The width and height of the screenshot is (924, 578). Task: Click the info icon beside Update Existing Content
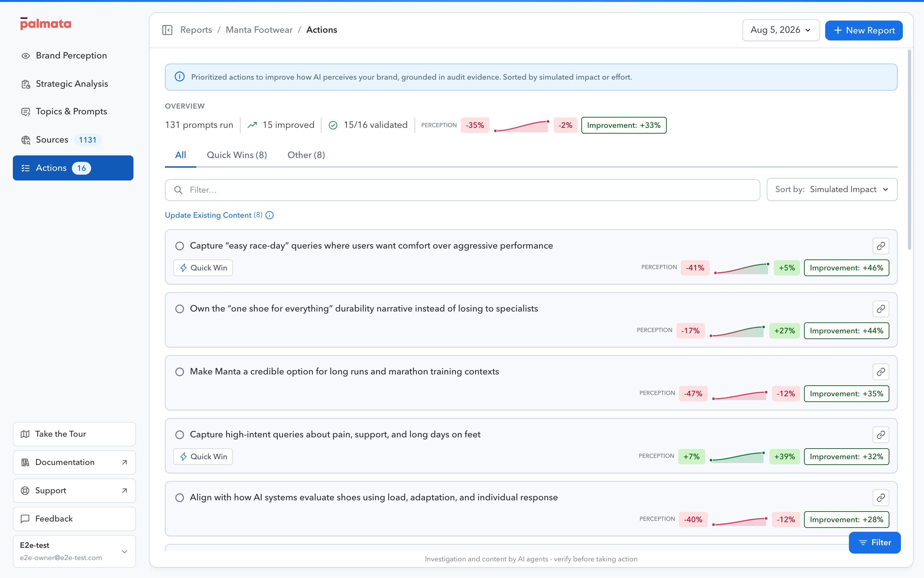pos(269,215)
